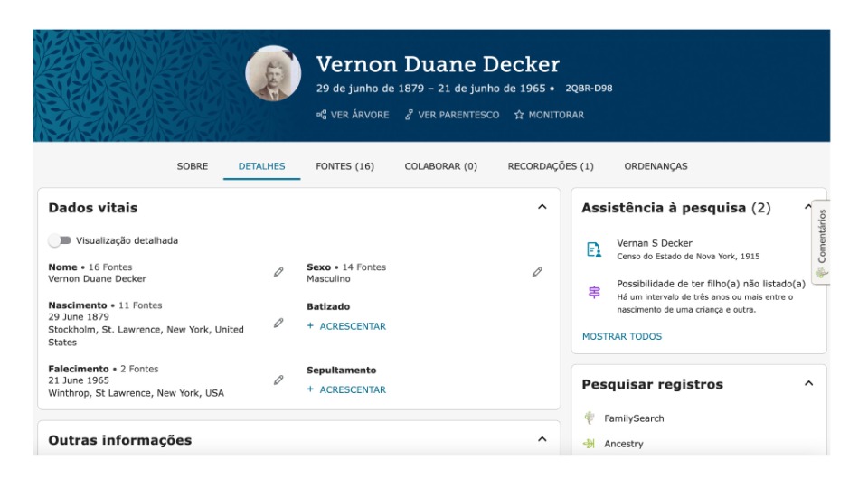
Task: Click the star icon beside MONITORAR
Action: coord(519,115)
